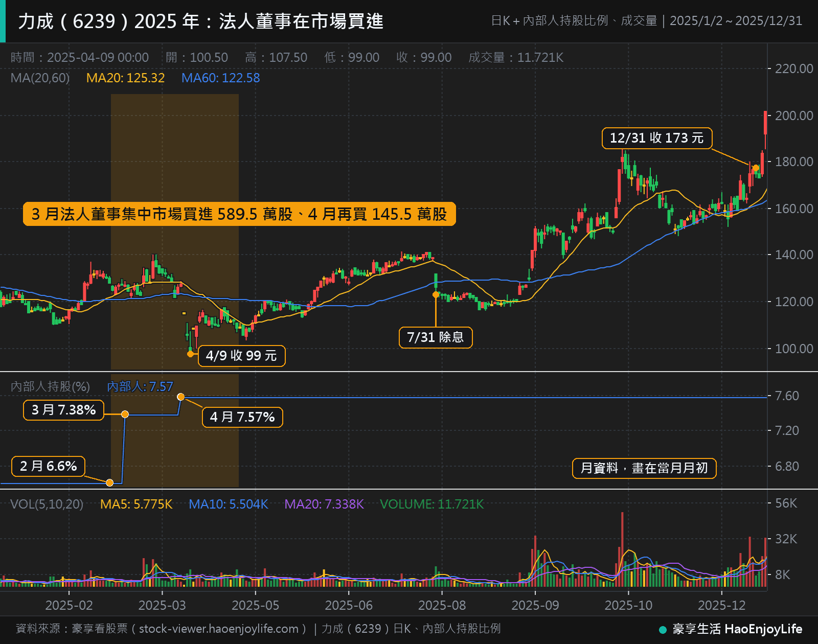Click the volume MA10: 5.504K value
This screenshot has height=644, width=818.
[x=229, y=504]
